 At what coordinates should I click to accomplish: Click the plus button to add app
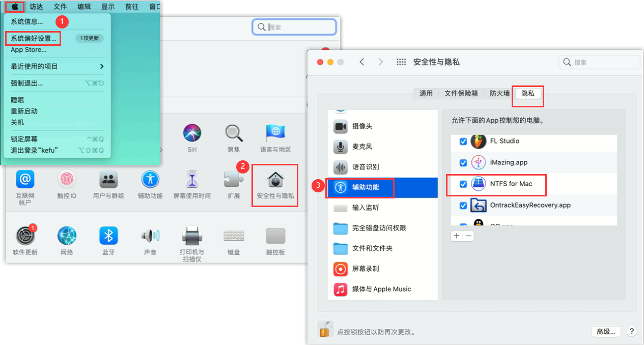(x=457, y=236)
